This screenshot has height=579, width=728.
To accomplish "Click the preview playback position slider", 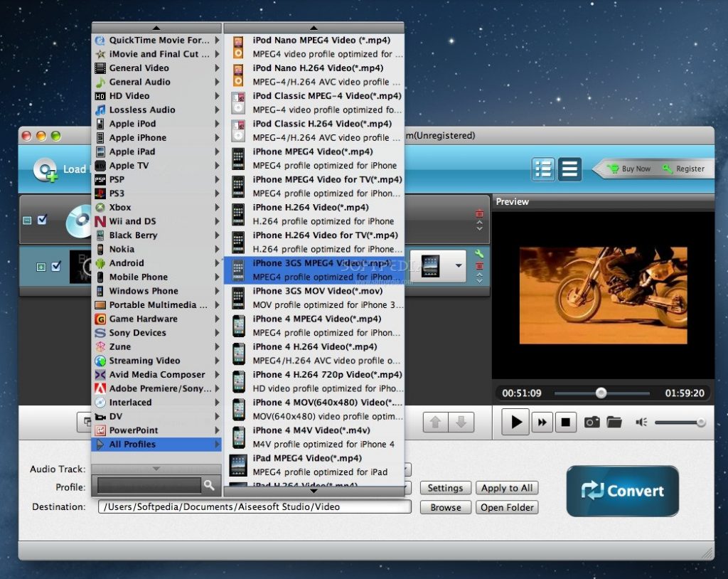I will click(601, 393).
